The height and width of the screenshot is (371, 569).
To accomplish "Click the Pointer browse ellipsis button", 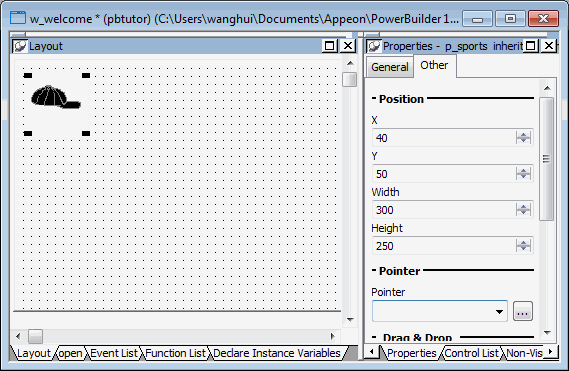I will coord(523,311).
